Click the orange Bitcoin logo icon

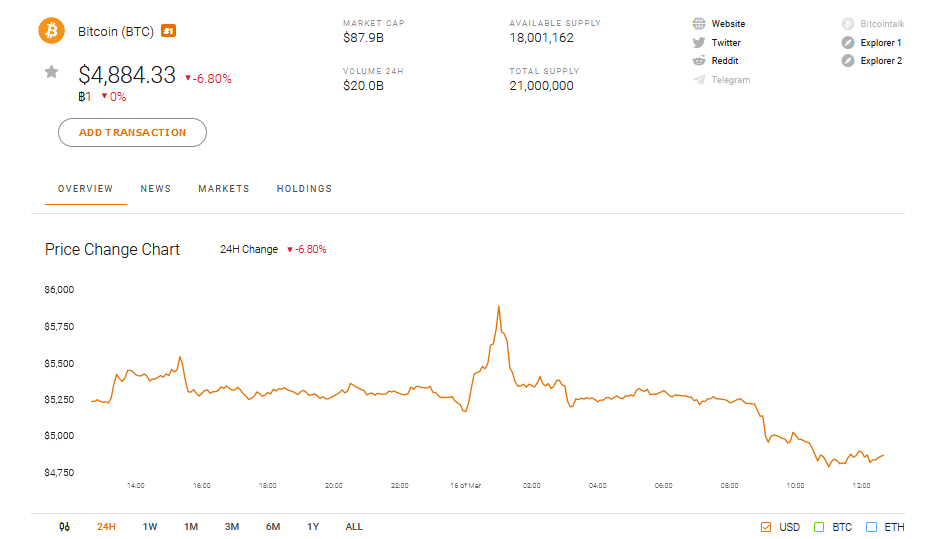52,30
